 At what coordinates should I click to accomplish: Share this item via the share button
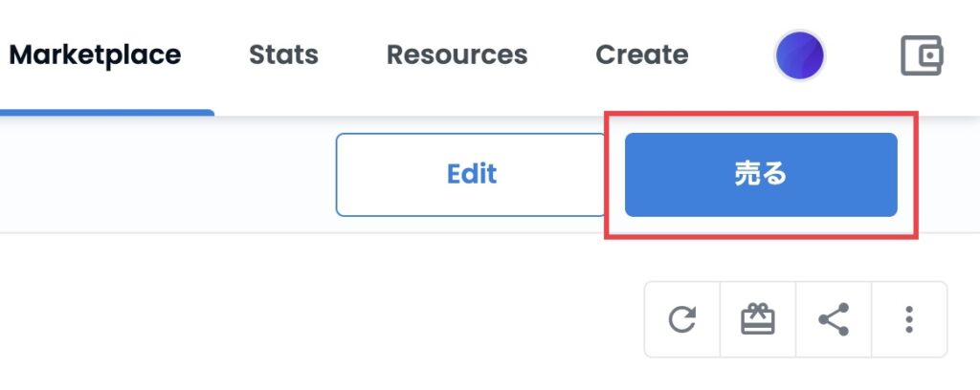coord(834,319)
